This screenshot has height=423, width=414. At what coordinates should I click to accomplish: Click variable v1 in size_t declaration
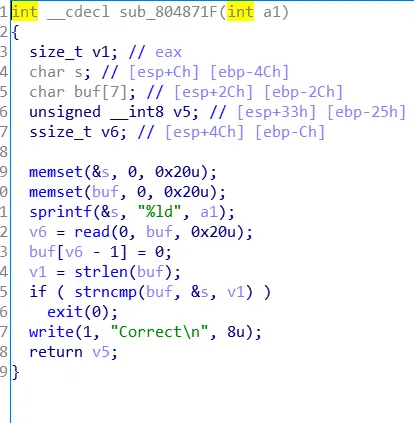pyautogui.click(x=101, y=52)
